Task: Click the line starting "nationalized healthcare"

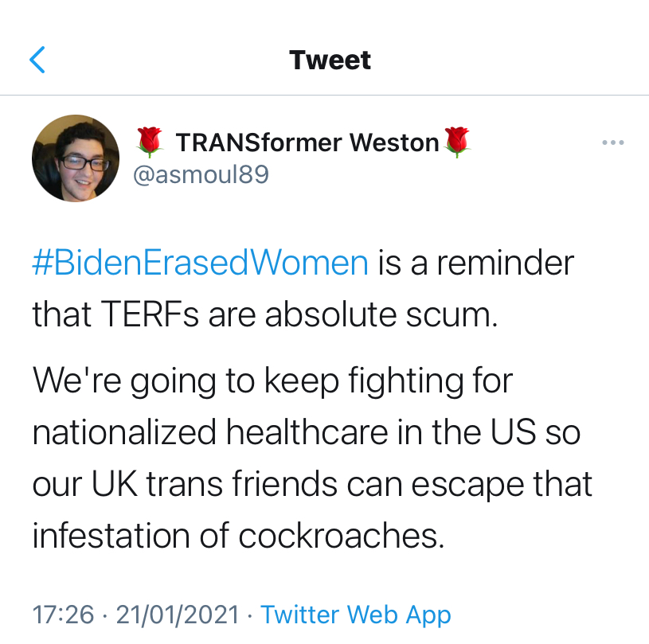Action: [x=307, y=432]
